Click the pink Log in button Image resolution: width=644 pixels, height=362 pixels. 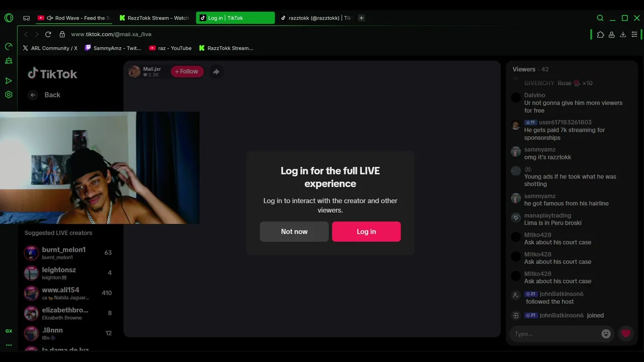tap(366, 232)
